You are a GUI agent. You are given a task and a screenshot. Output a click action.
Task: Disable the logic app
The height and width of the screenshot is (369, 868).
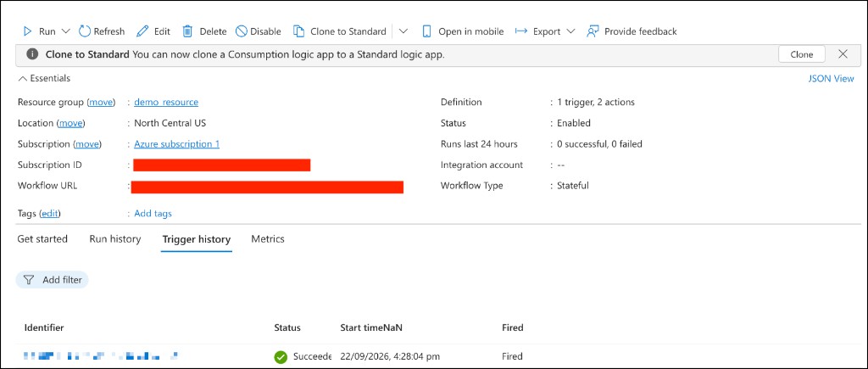(x=259, y=31)
